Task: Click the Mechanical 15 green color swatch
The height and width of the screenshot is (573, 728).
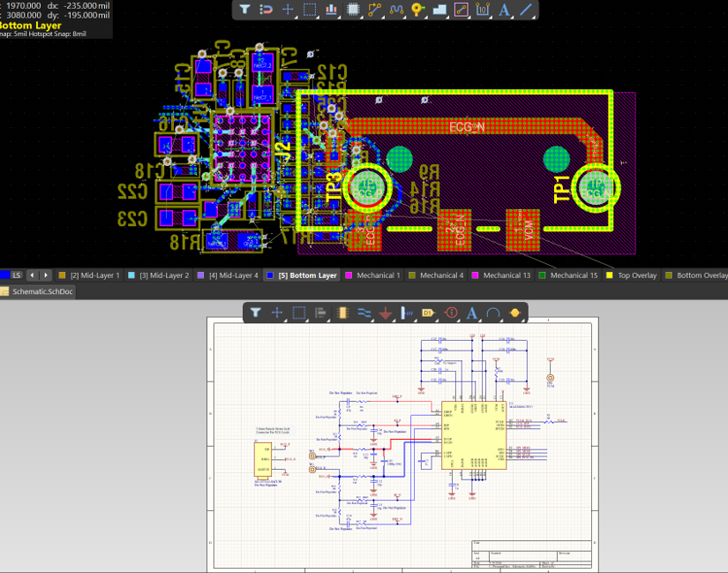Action: [x=542, y=275]
